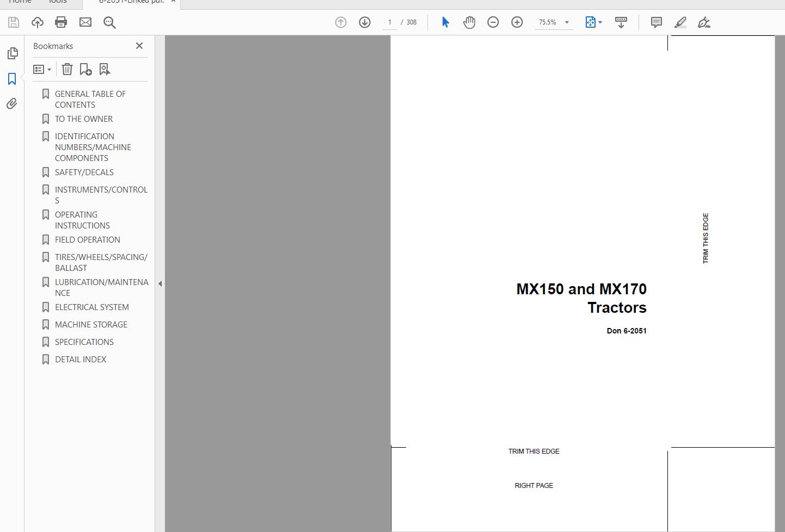This screenshot has width=785, height=532.
Task: Select the 6-2051-Linked pdf document tab
Action: tap(131, 2)
